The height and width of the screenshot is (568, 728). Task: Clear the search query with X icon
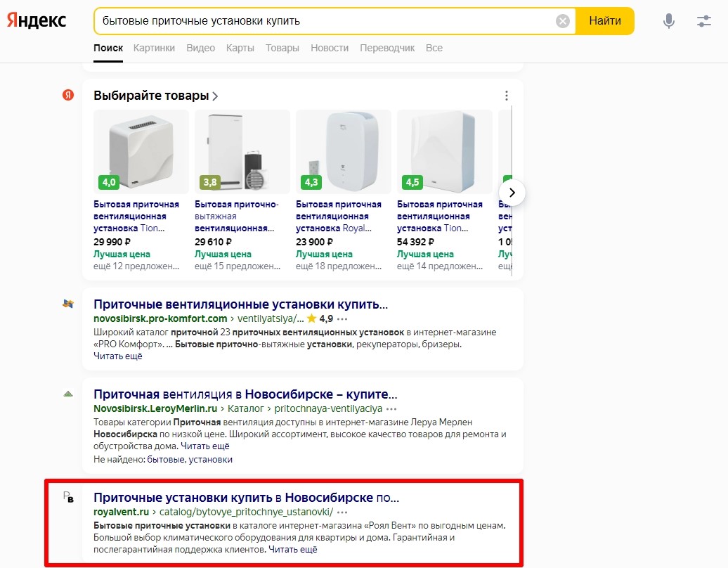point(563,21)
